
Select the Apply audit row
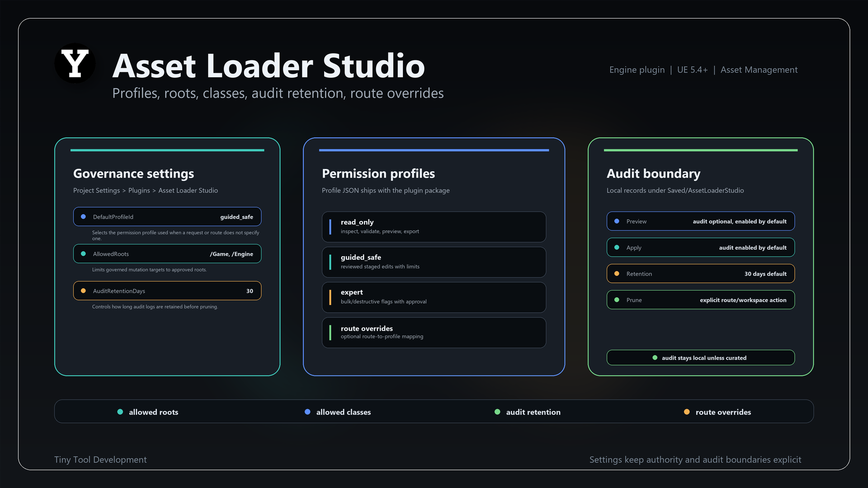point(701,248)
